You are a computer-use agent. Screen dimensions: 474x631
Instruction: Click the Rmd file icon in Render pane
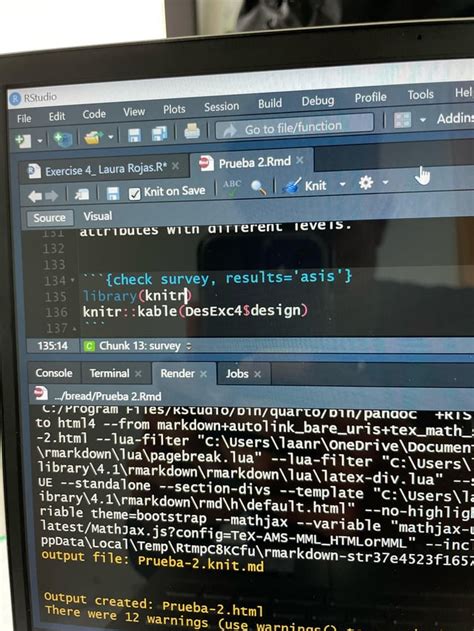pyautogui.click(x=41, y=393)
